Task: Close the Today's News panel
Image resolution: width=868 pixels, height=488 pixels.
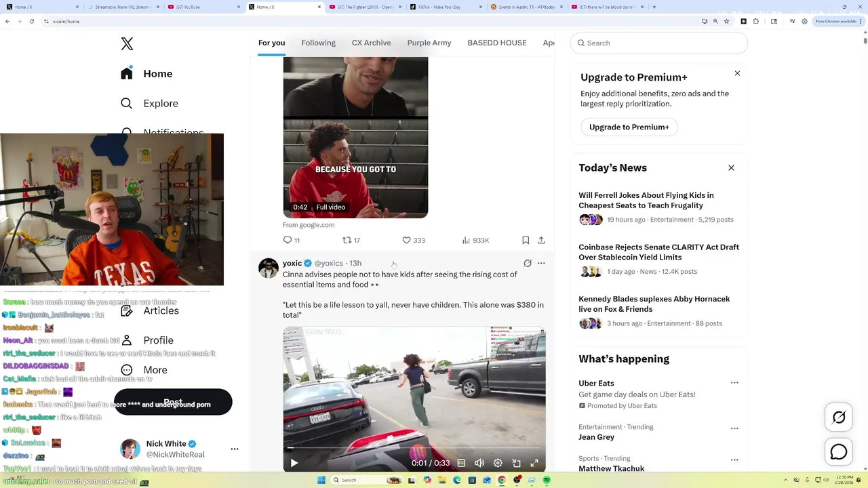Action: (x=731, y=167)
